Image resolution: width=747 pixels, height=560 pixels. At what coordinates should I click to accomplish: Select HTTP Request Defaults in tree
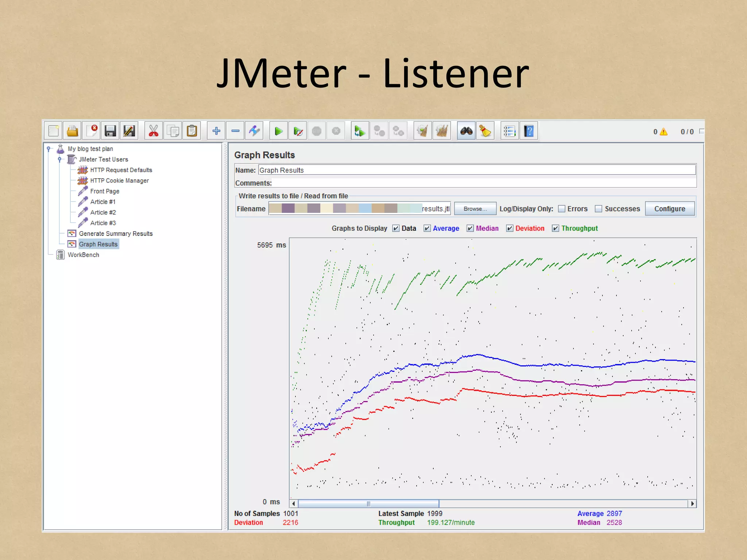[x=121, y=170]
